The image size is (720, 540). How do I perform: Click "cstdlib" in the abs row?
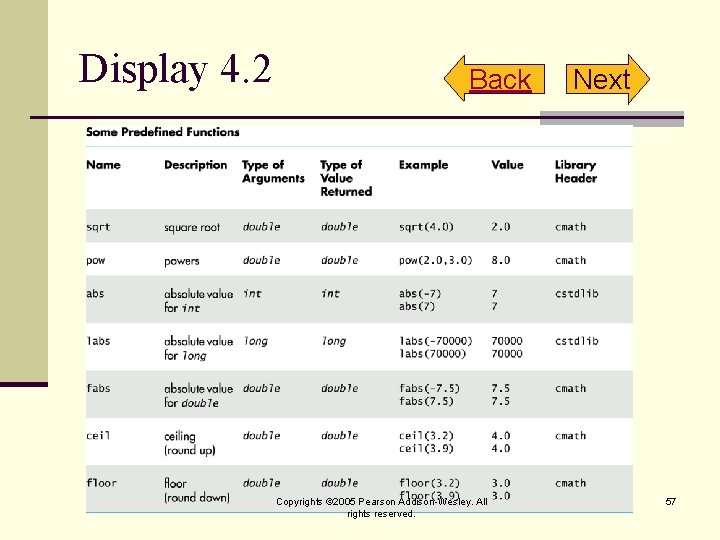(x=577, y=293)
